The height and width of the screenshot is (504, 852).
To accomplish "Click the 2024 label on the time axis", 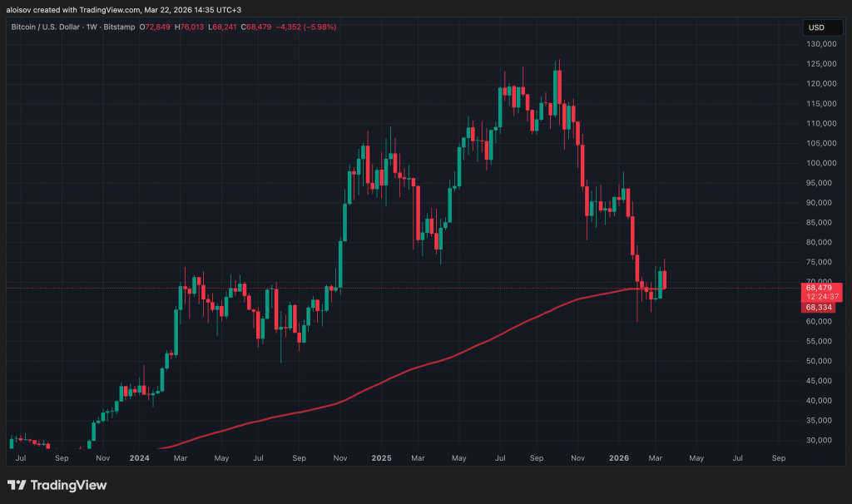I will tap(140, 457).
